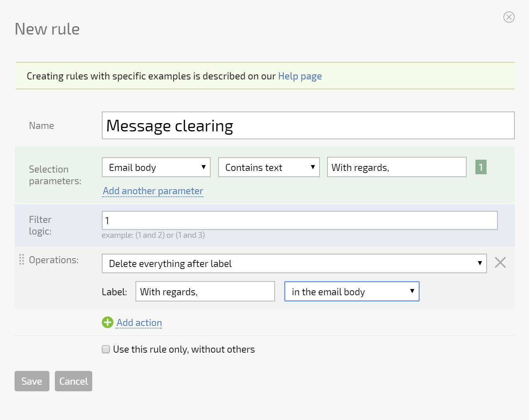
Task: Close the New rule dialog
Action: pyautogui.click(x=509, y=17)
